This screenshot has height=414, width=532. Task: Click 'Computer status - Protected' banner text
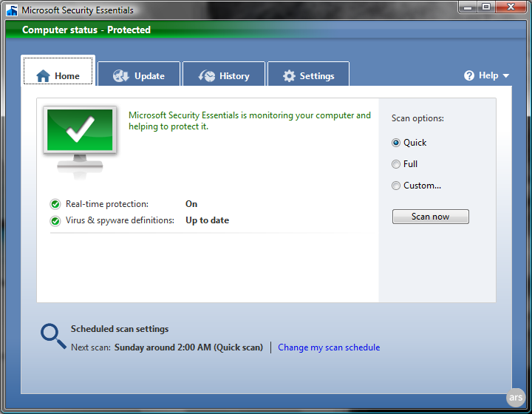pyautogui.click(x=86, y=30)
